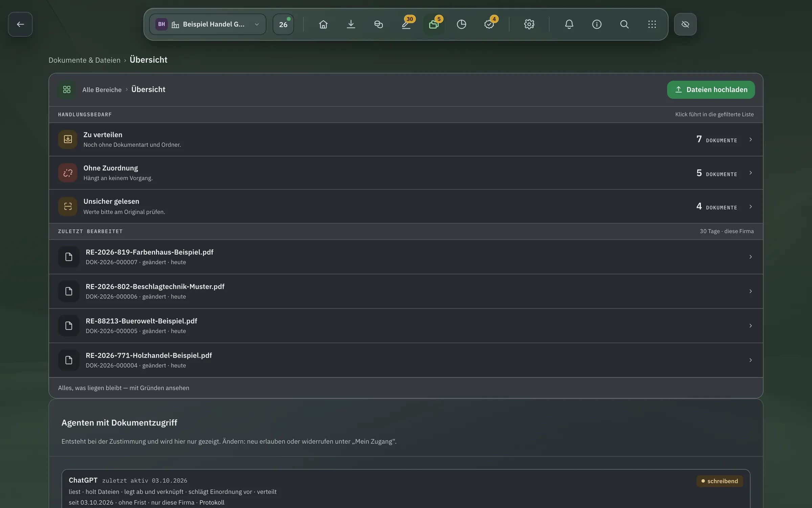Go back with the left arrow button
Screen dimensions: 812x508
(x=20, y=24)
